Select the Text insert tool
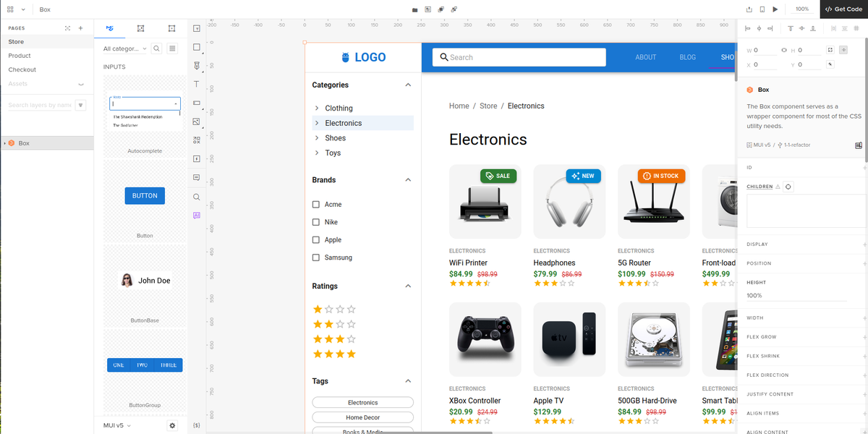The image size is (868, 434). click(196, 83)
